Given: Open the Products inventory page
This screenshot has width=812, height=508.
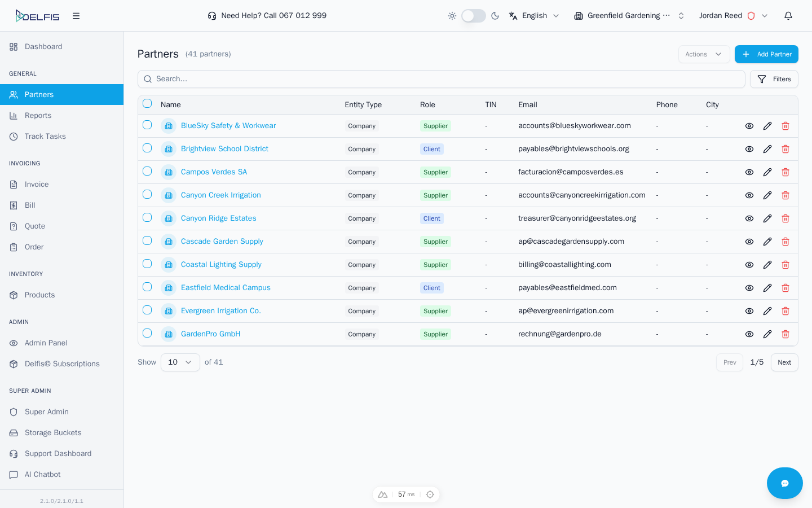Looking at the screenshot, I should pos(39,295).
